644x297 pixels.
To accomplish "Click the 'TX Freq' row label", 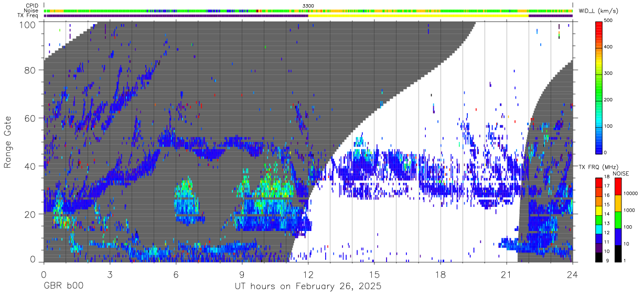I will pos(28,15).
